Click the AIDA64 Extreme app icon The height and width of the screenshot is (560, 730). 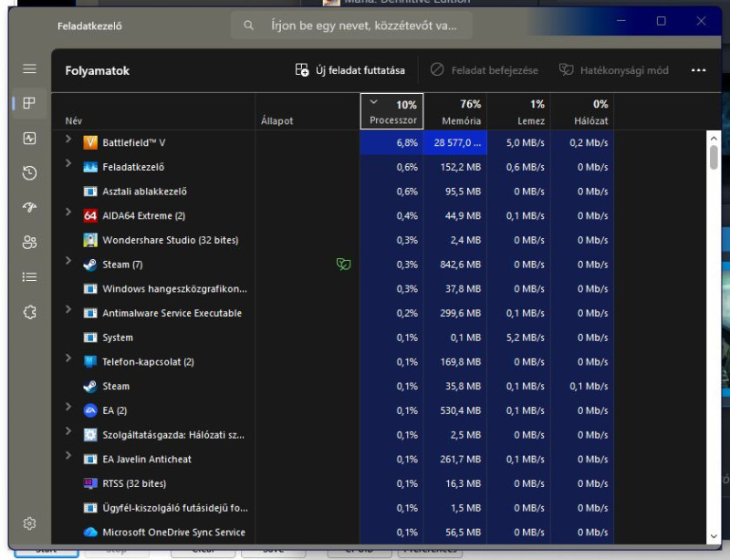tap(90, 215)
